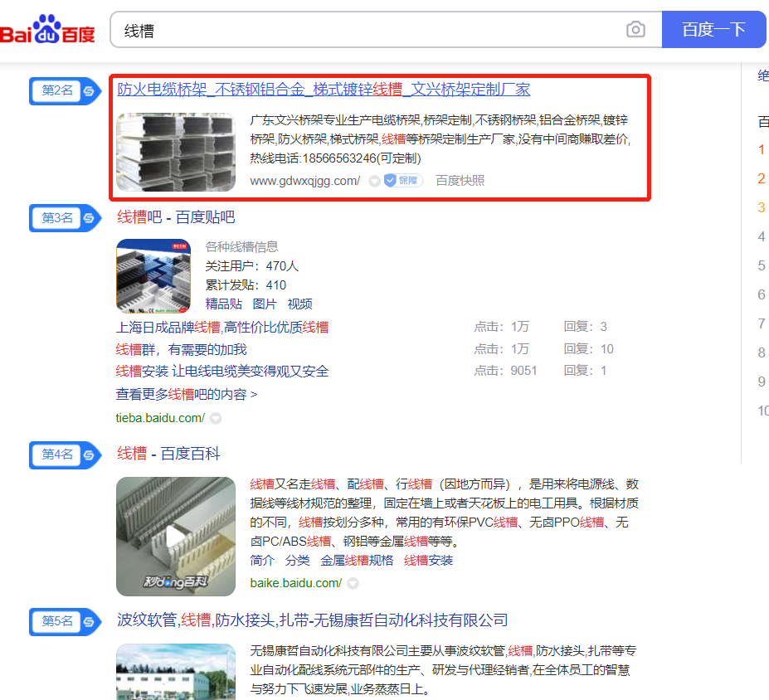Open post 上海日成品牌线槽,高性价比优质线槽

pyautogui.click(x=222, y=327)
